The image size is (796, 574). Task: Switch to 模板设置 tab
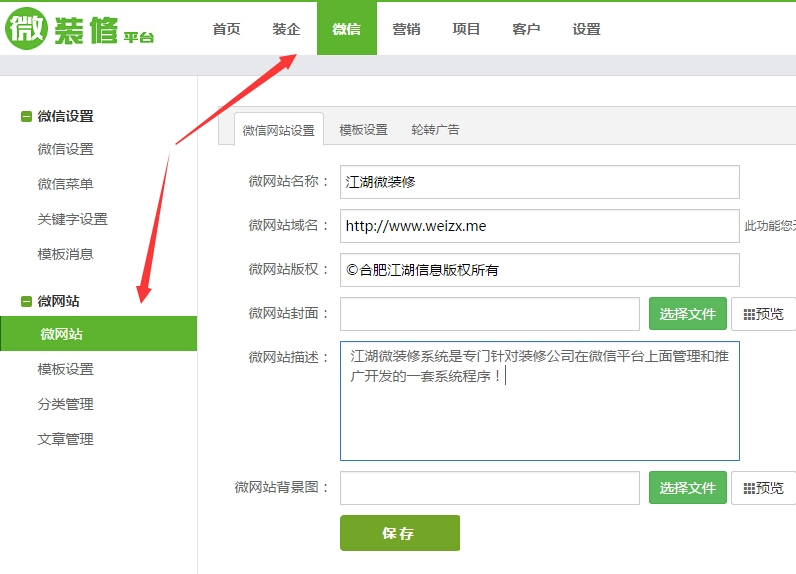click(x=363, y=130)
